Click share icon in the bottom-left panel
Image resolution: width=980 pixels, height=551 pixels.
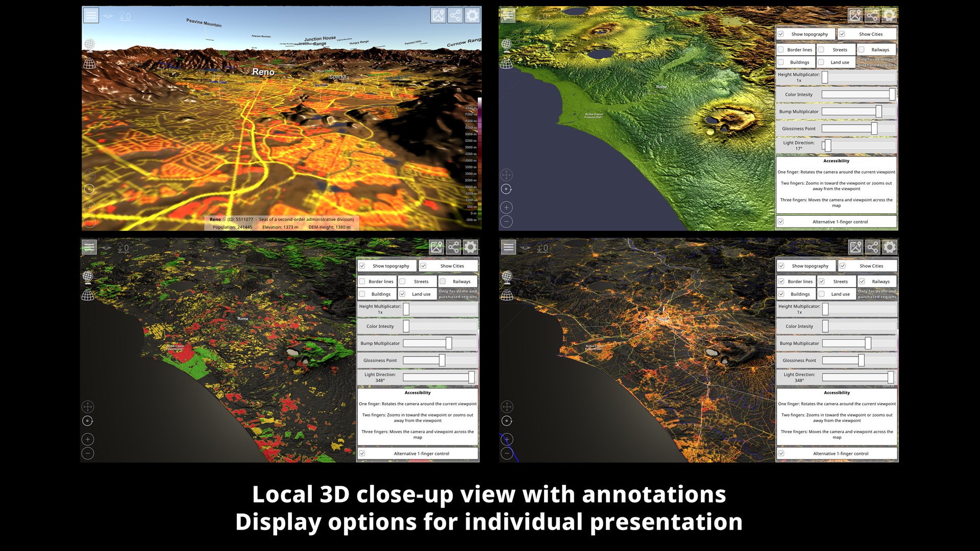pyautogui.click(x=453, y=247)
